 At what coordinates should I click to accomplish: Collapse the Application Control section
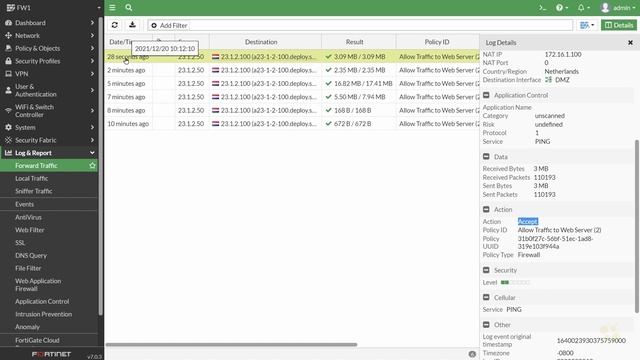(x=486, y=95)
